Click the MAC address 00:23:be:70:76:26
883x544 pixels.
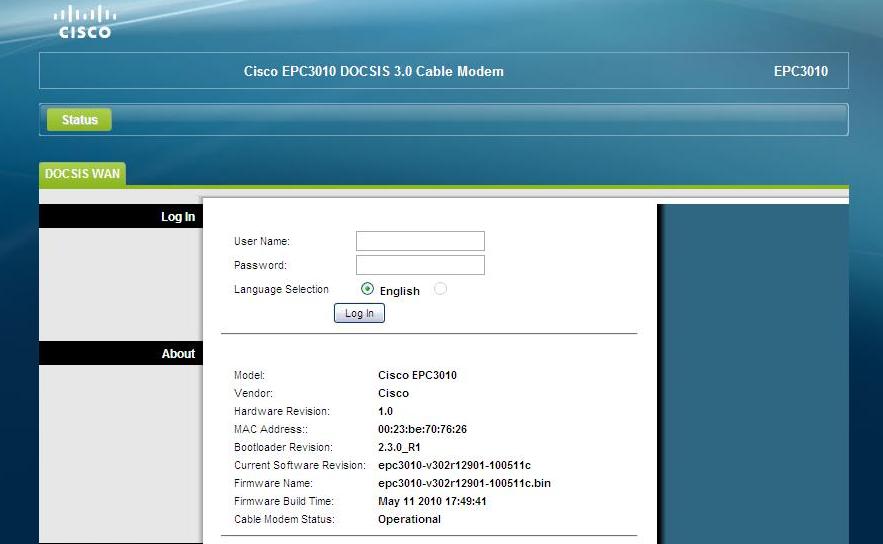pyautogui.click(x=422, y=429)
